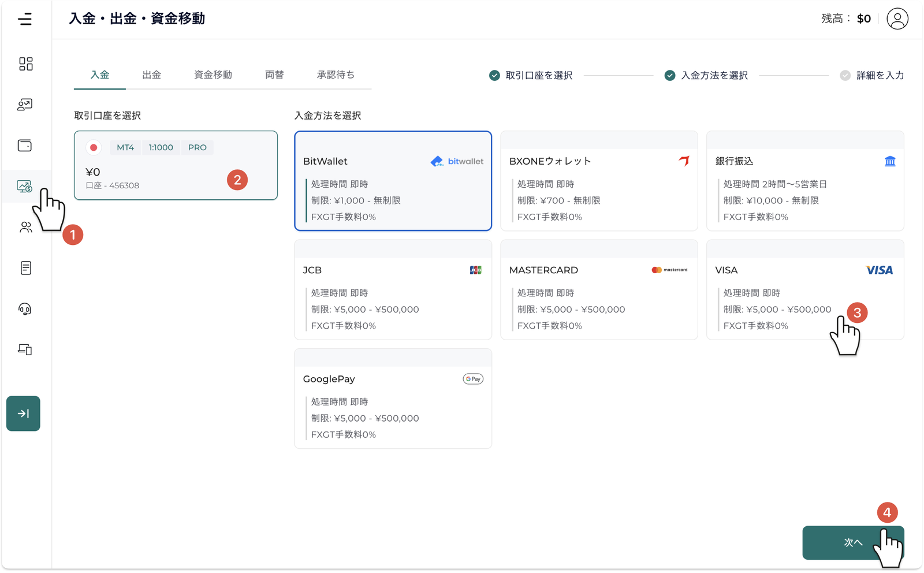924x573 pixels.
Task: Choose VISA deposit method
Action: [x=805, y=290]
